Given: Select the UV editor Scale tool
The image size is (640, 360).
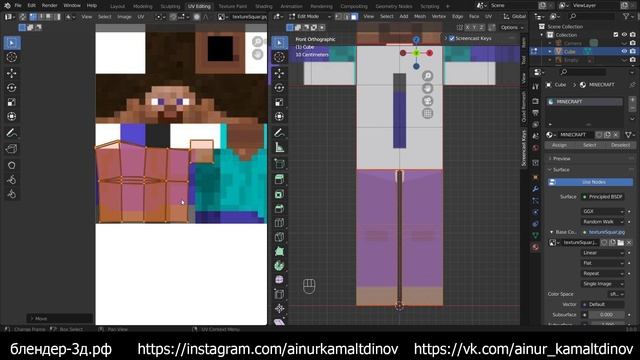Looking at the screenshot, I should (x=12, y=102).
